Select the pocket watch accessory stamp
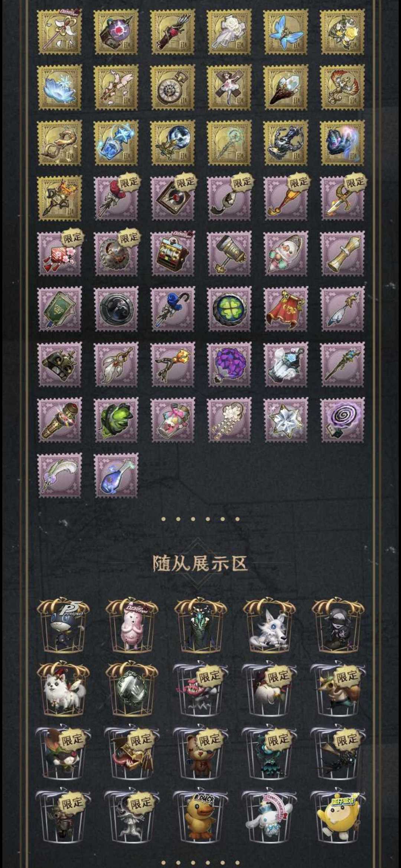Viewport: 401px width, 868px height. pos(173,87)
